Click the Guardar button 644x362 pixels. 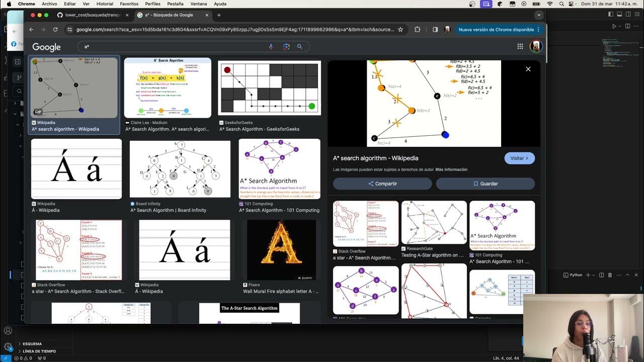pos(486,184)
